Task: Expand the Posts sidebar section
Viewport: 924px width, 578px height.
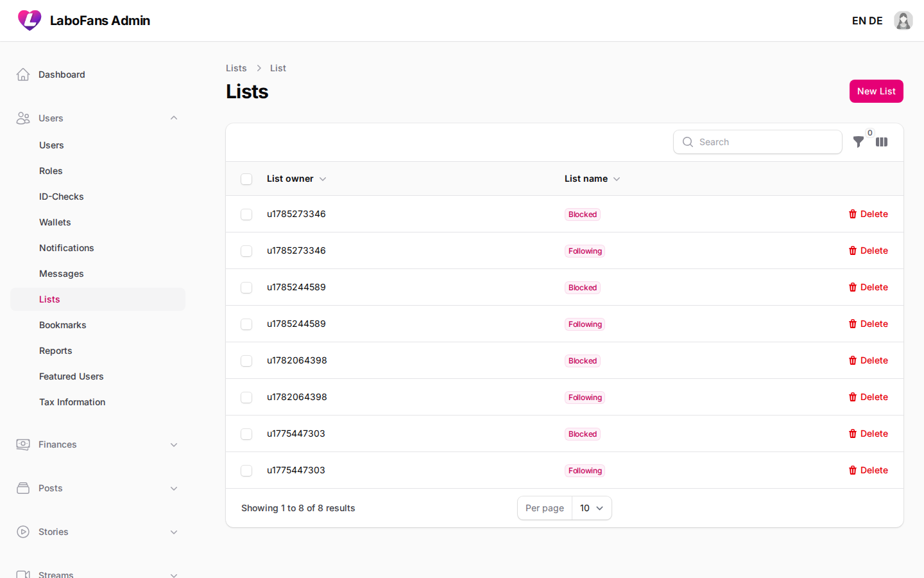Action: click(174, 488)
